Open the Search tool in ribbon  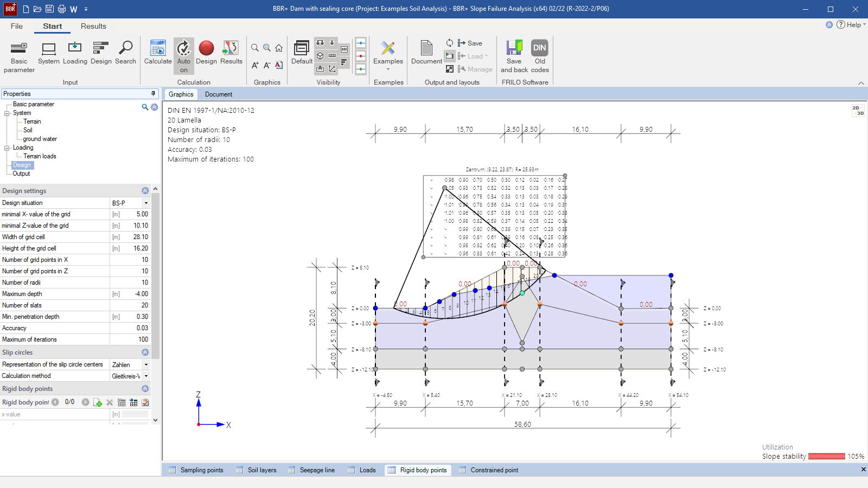[125, 53]
